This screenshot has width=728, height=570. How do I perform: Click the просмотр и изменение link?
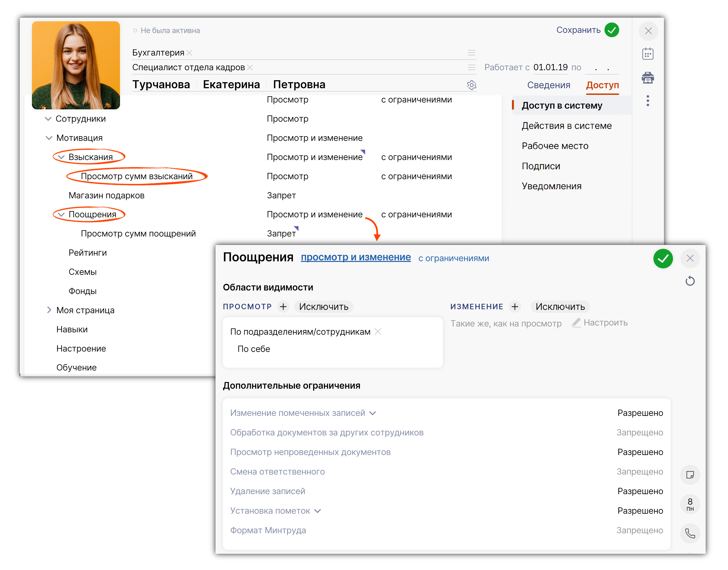pyautogui.click(x=356, y=257)
